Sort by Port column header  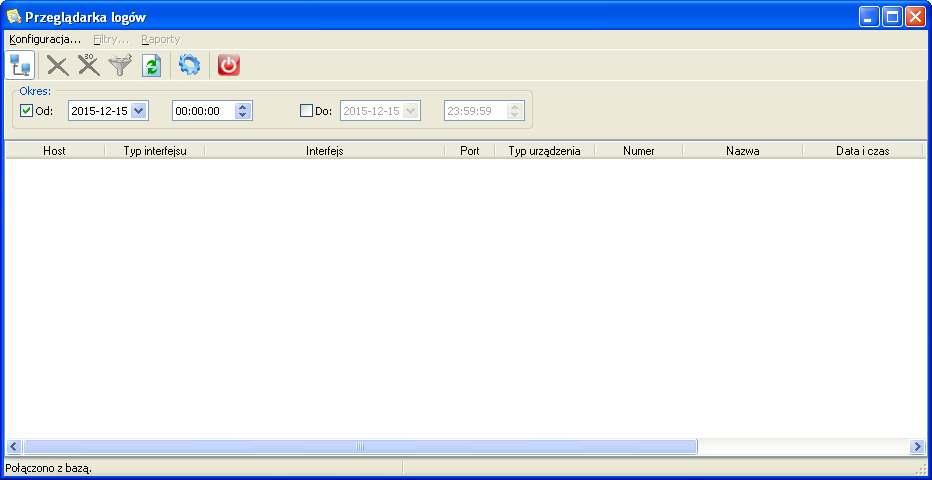tap(470, 151)
